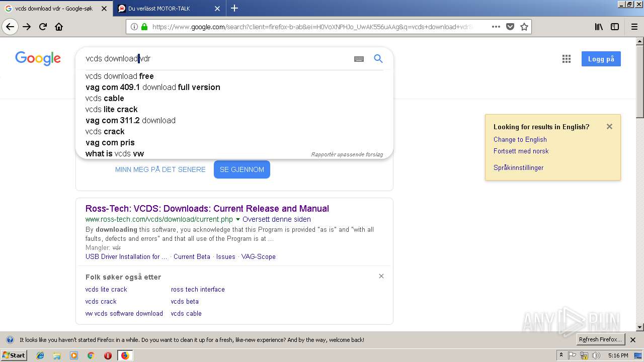The height and width of the screenshot is (362, 644).
Task: Launch Internet Explorer from taskbar
Action: [x=40, y=355]
